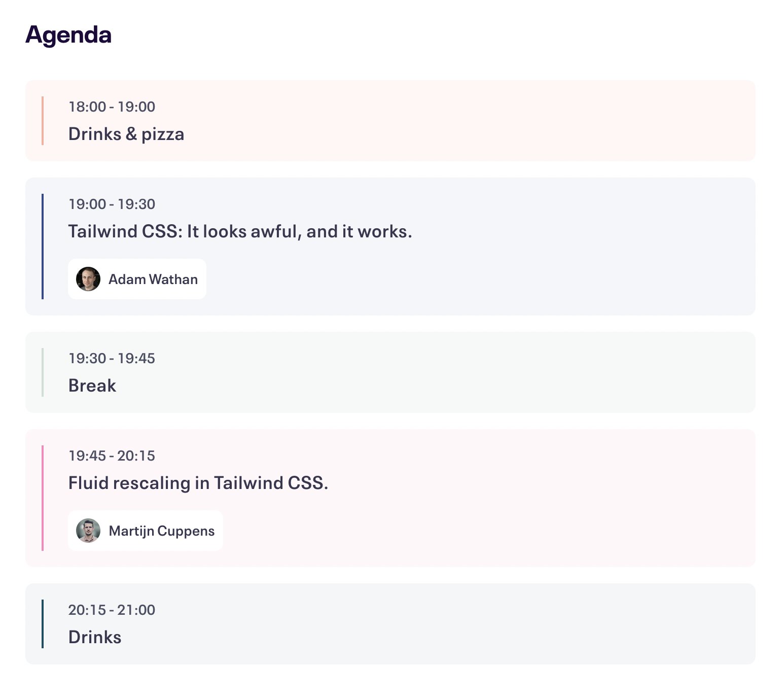Open the Fluid rescaling in Tailwind CSS talk

tap(198, 483)
